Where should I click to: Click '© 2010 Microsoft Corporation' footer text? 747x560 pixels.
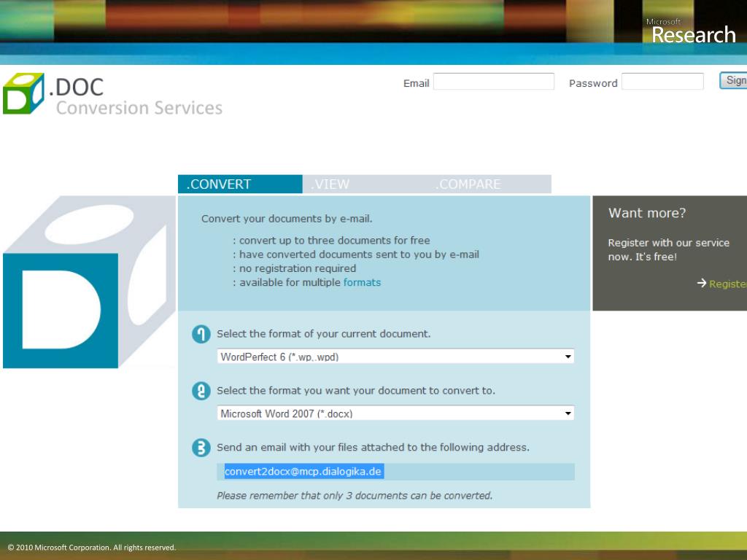pos(91,548)
